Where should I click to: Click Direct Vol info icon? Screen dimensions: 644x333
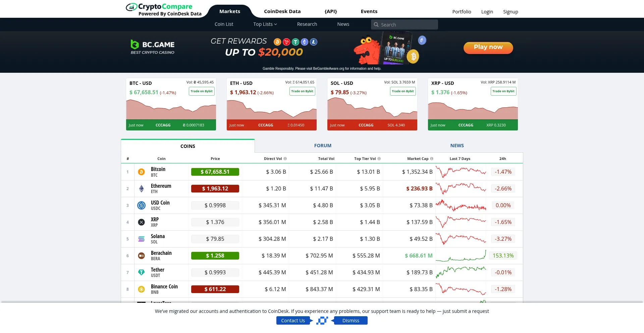[285, 159]
